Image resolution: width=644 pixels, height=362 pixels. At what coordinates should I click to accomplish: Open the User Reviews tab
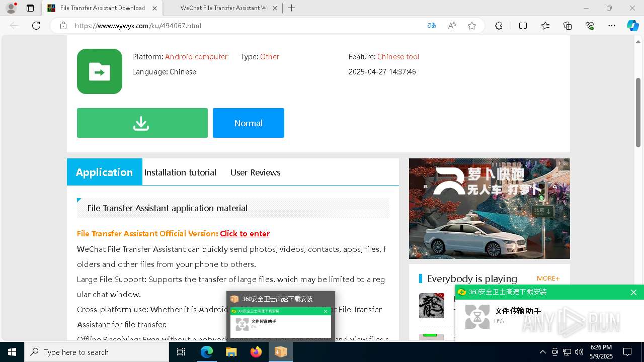[x=255, y=172]
